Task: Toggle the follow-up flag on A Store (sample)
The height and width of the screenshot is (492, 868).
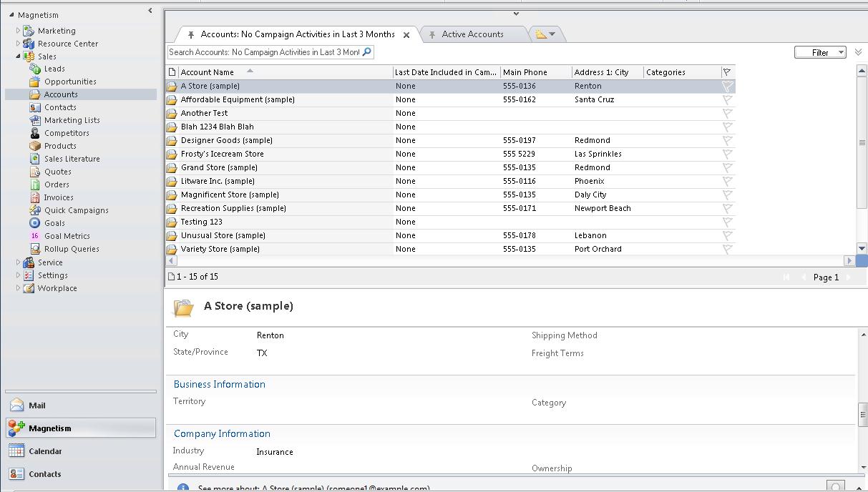Action: [727, 86]
